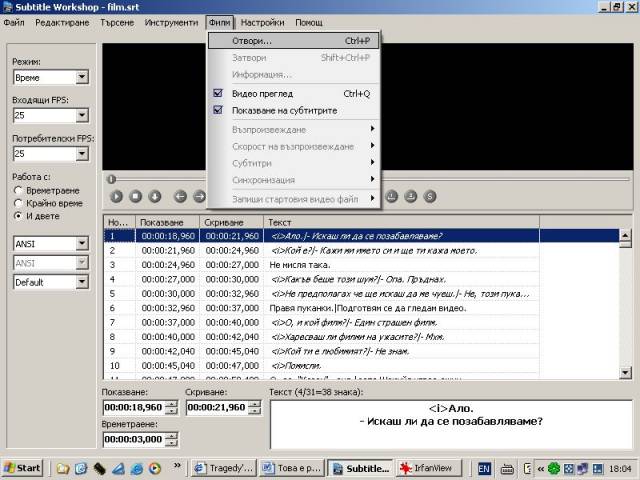Select subtitle row 3 'Не мисля така.'
Image resolution: width=640 pixels, height=480 pixels.
pyautogui.click(x=322, y=265)
